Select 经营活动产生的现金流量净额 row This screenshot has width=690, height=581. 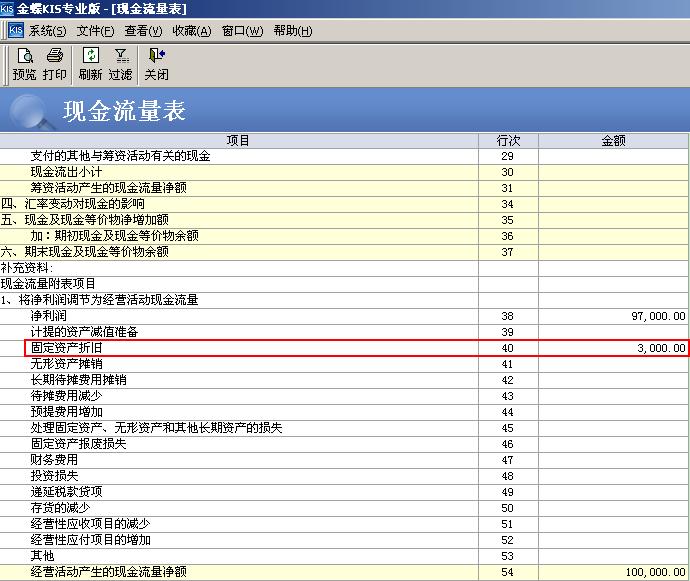[344, 572]
